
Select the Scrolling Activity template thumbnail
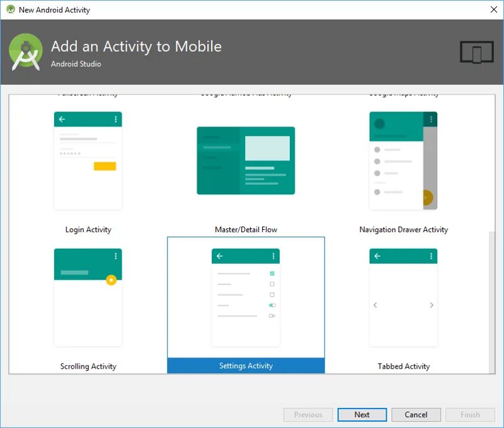(x=88, y=298)
